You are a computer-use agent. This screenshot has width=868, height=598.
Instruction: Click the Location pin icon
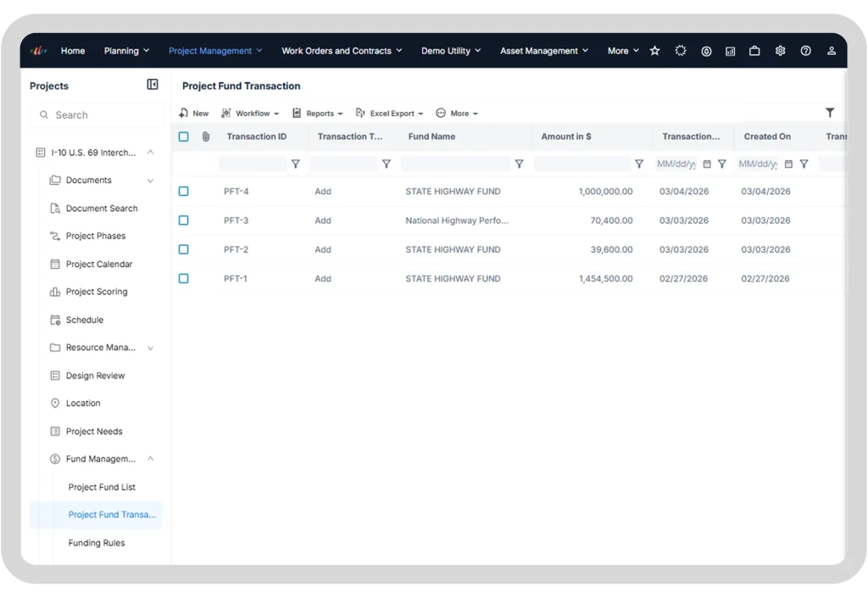55,403
